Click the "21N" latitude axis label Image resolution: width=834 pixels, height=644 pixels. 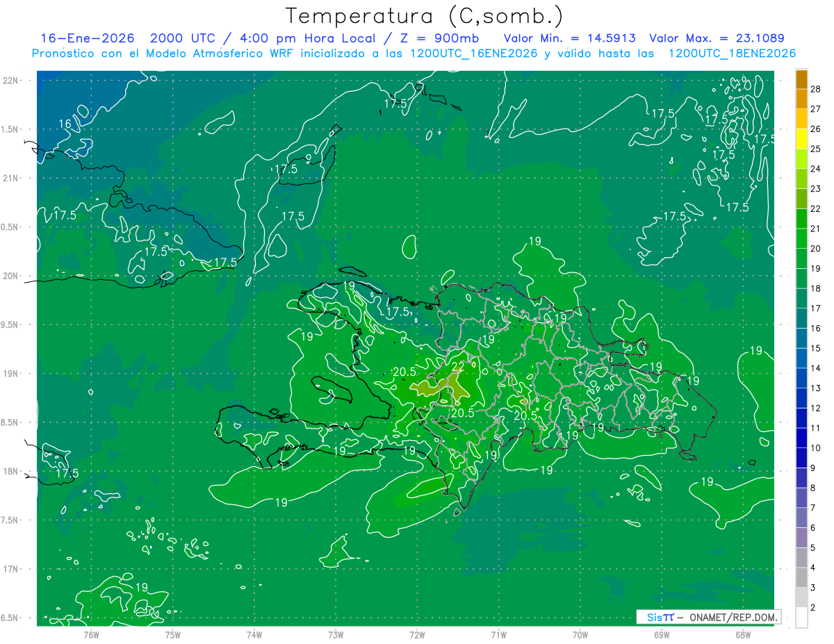tap(11, 178)
